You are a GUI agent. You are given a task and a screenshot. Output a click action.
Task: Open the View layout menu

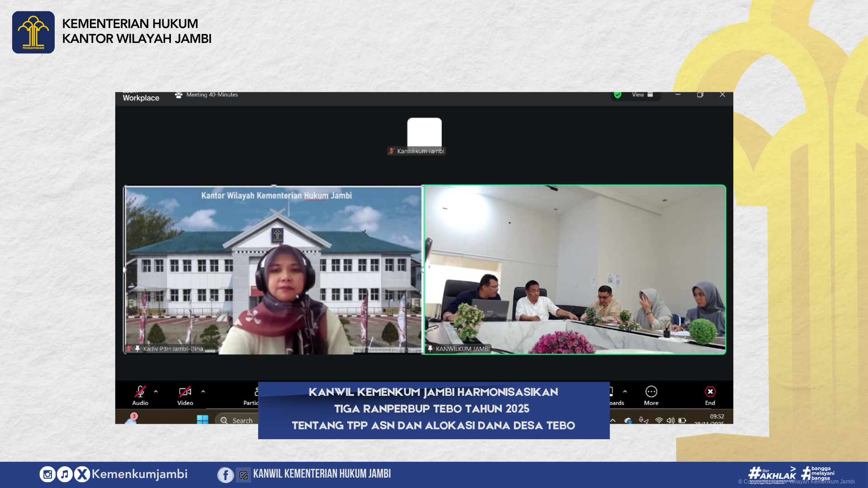[x=642, y=95]
